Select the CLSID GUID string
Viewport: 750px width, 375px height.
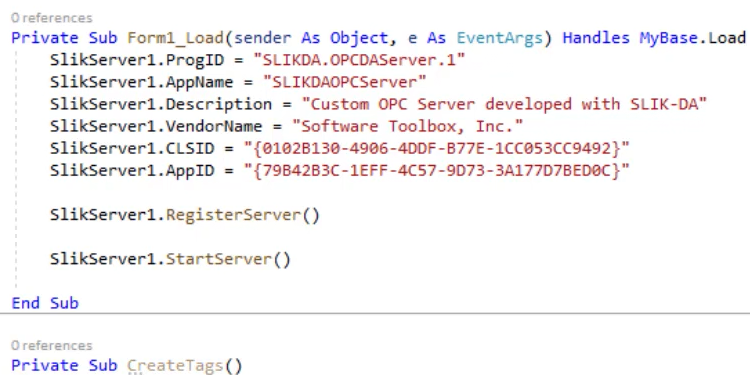tap(436, 149)
